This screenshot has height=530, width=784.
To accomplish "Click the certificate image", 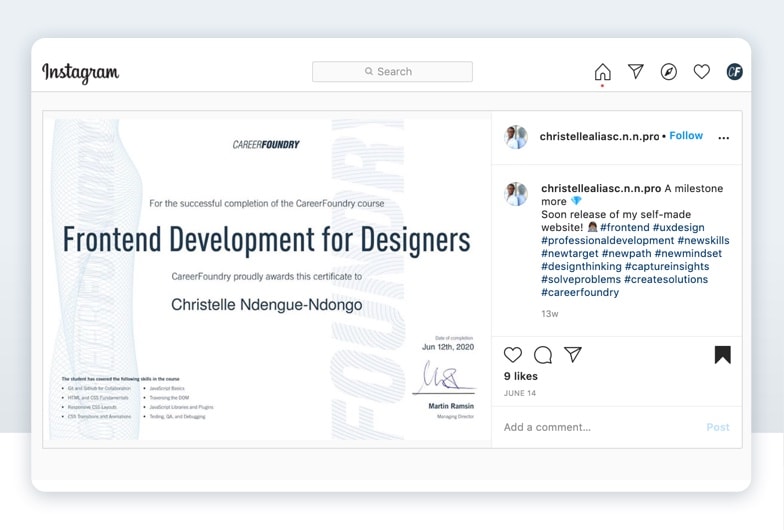I will [267, 279].
